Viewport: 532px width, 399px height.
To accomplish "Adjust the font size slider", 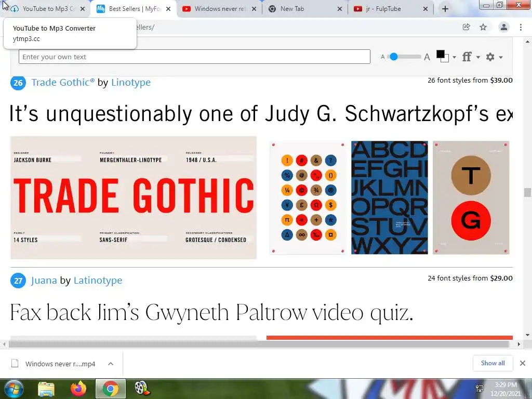I will click(x=394, y=57).
